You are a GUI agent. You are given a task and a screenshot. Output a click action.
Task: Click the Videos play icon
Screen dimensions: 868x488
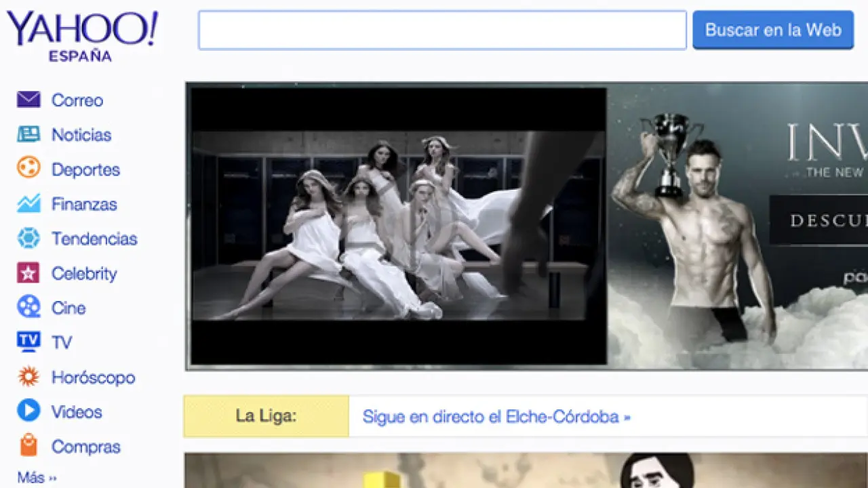[28, 411]
